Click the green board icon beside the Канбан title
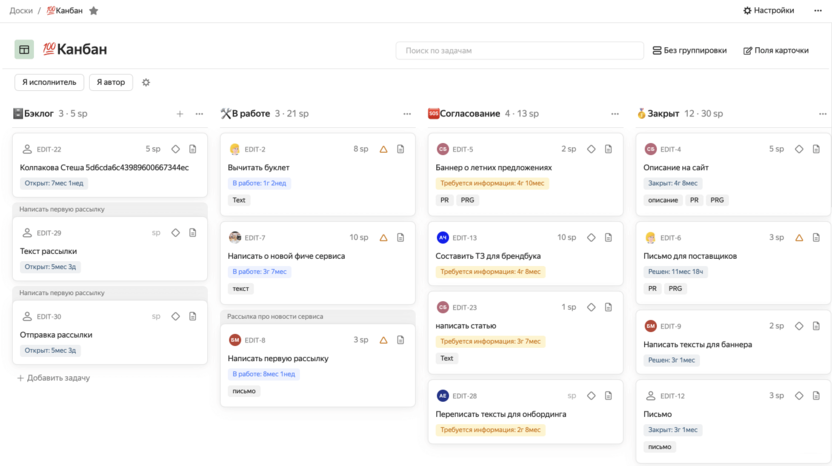832x466 pixels. pyautogui.click(x=24, y=49)
